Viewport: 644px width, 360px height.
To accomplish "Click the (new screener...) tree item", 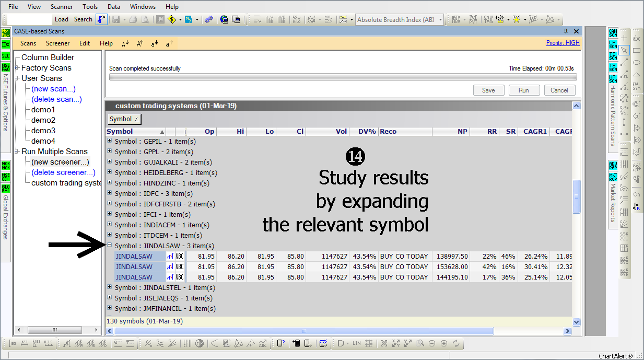I will [60, 162].
